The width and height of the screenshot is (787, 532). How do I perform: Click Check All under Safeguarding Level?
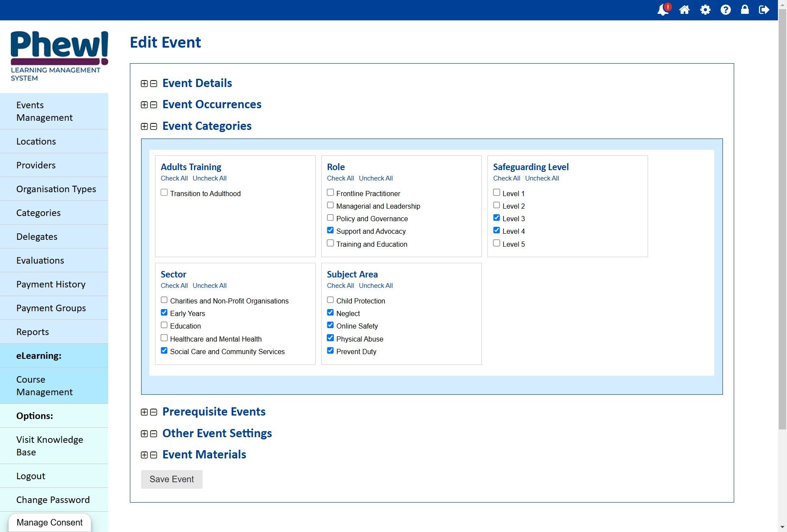click(506, 178)
